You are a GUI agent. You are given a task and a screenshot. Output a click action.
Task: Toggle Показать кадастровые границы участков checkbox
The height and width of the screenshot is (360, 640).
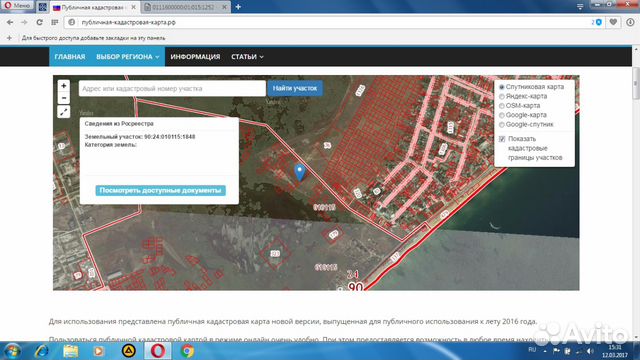pos(502,139)
